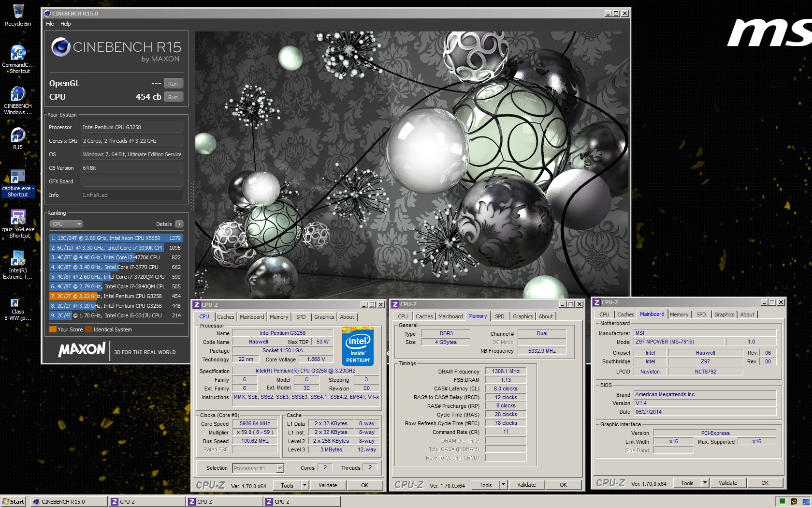Click the Details arrow icon in Ranking
The height and width of the screenshot is (508, 812).
click(x=179, y=224)
